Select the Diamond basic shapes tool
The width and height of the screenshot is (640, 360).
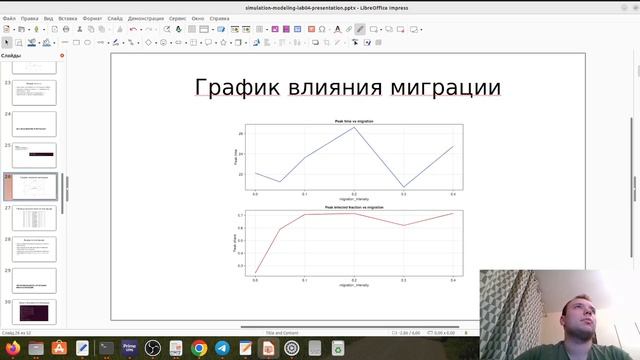point(148,42)
